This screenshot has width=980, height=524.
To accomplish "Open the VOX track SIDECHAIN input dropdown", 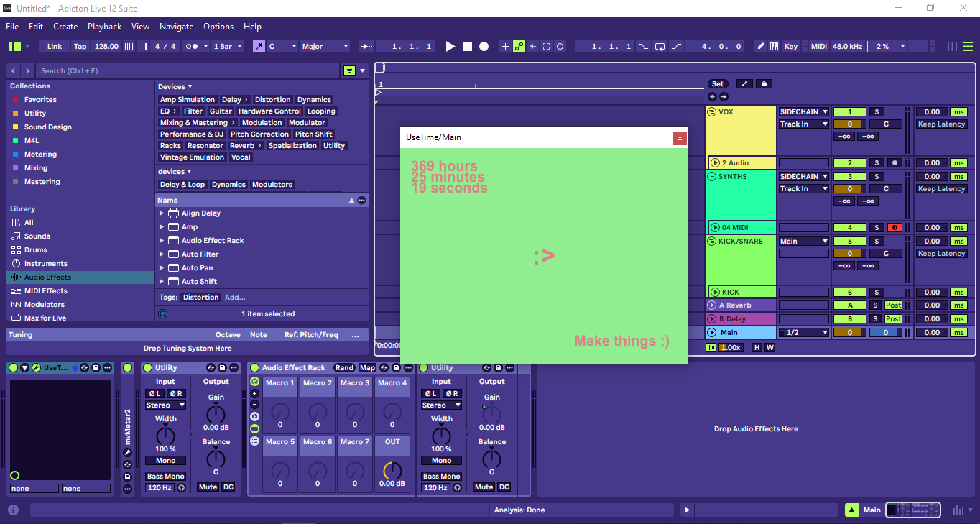I will tap(804, 112).
